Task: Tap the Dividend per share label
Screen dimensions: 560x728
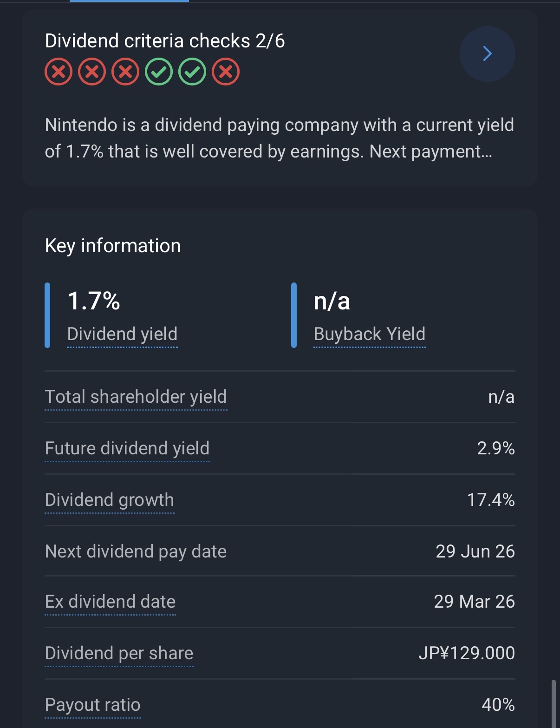Action: tap(119, 653)
